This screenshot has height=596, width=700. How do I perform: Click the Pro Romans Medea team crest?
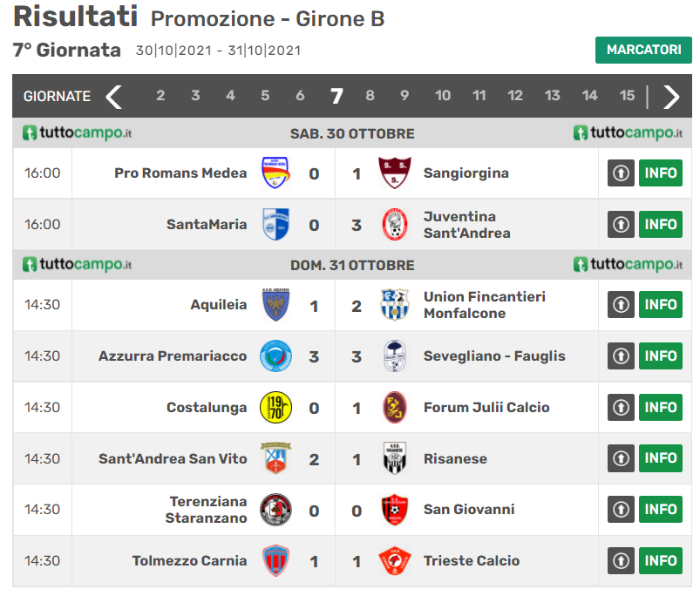[275, 173]
